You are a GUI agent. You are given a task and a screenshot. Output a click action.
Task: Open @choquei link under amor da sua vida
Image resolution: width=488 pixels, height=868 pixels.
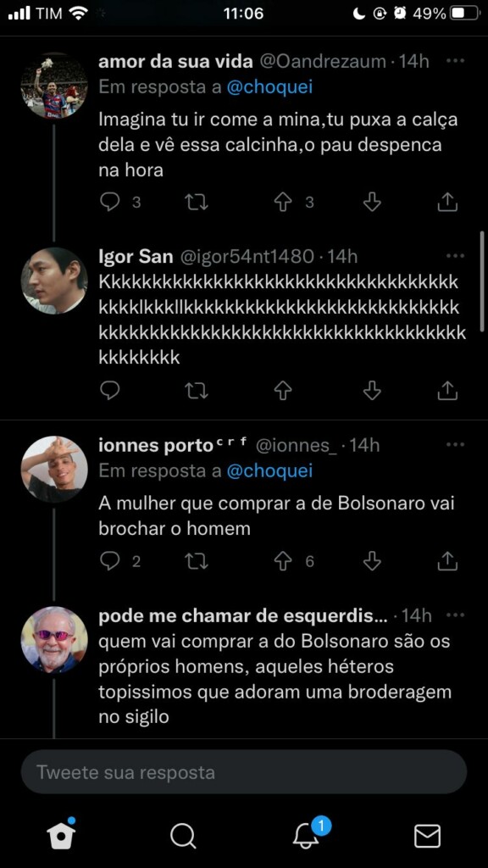point(269,87)
